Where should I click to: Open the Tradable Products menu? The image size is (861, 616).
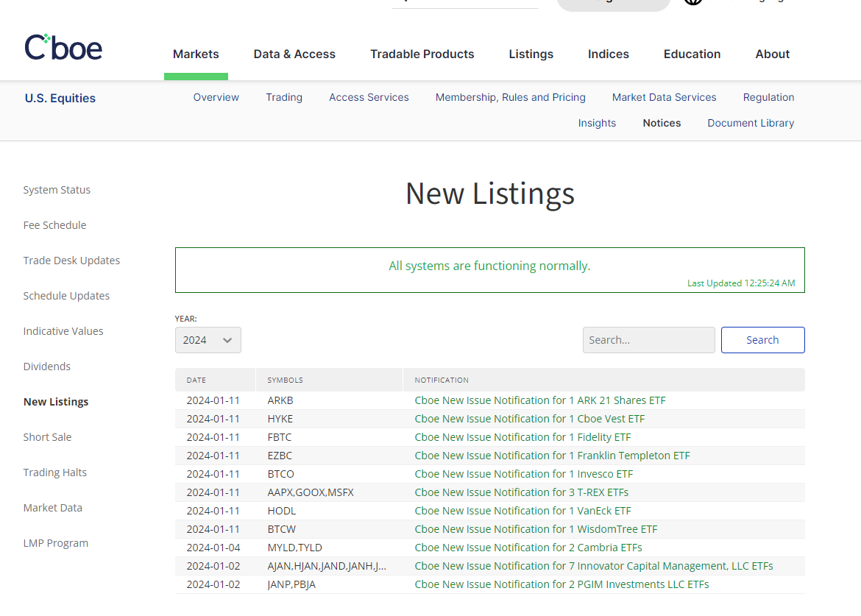[x=422, y=54]
